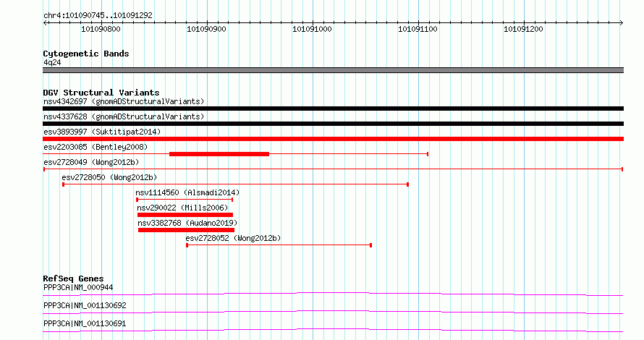Image resolution: width=644 pixels, height=340 pixels.
Task: Open PPP3CA|NM_000944 transcript label
Action: [78, 287]
